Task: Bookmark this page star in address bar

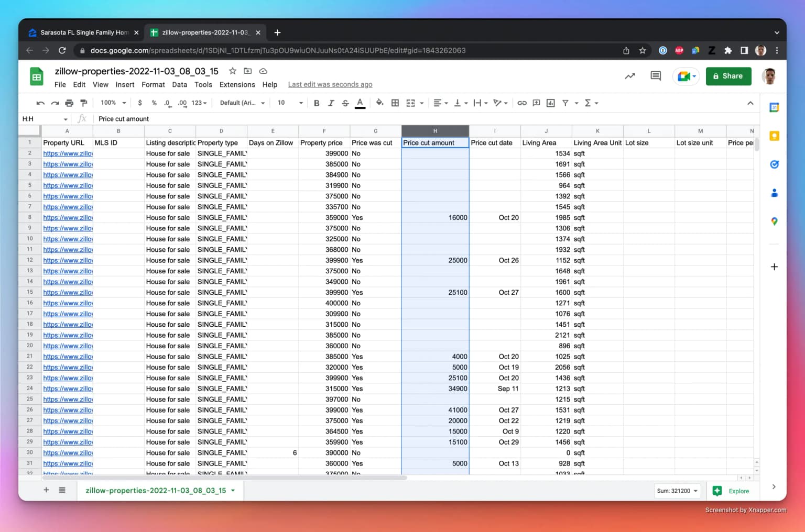Action: pyautogui.click(x=642, y=51)
